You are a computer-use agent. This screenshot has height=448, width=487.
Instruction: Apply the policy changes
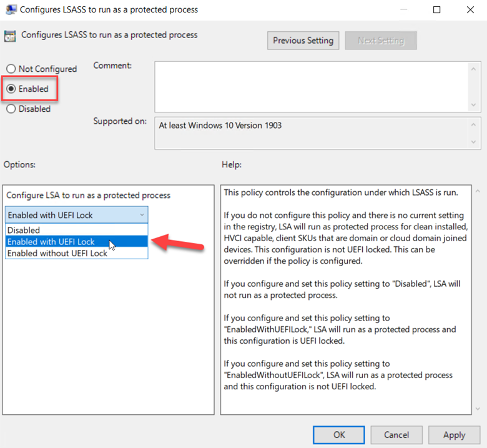[x=454, y=435]
